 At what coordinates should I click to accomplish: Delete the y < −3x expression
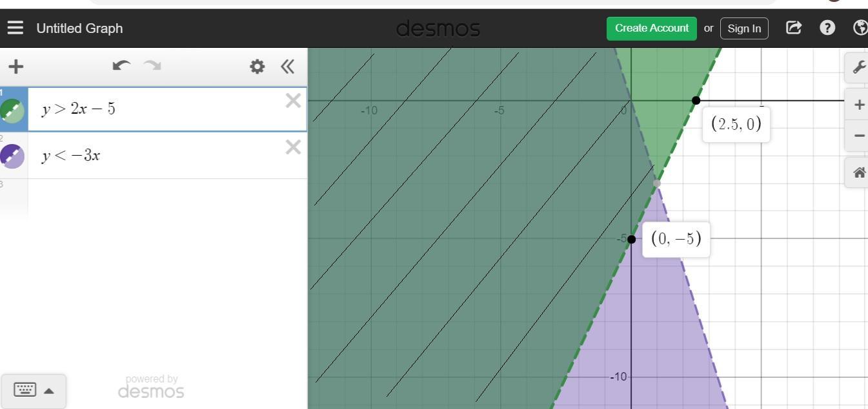tap(293, 147)
